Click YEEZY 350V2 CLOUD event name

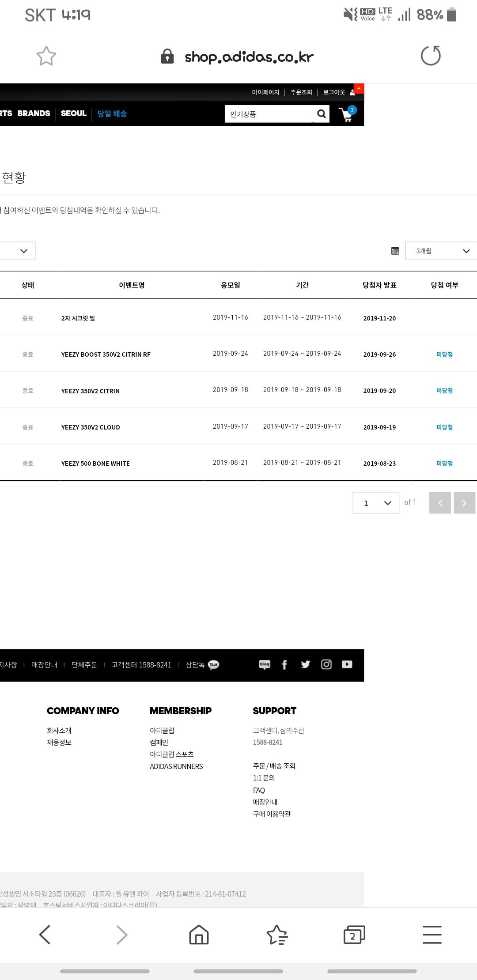[x=91, y=427]
